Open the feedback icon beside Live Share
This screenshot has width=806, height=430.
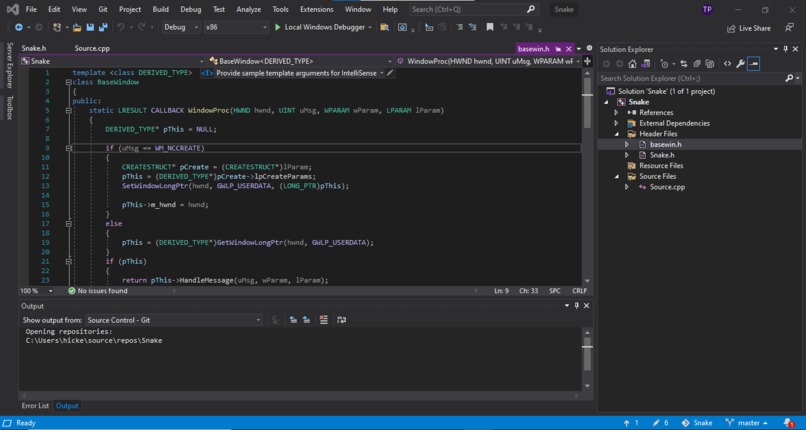point(789,28)
